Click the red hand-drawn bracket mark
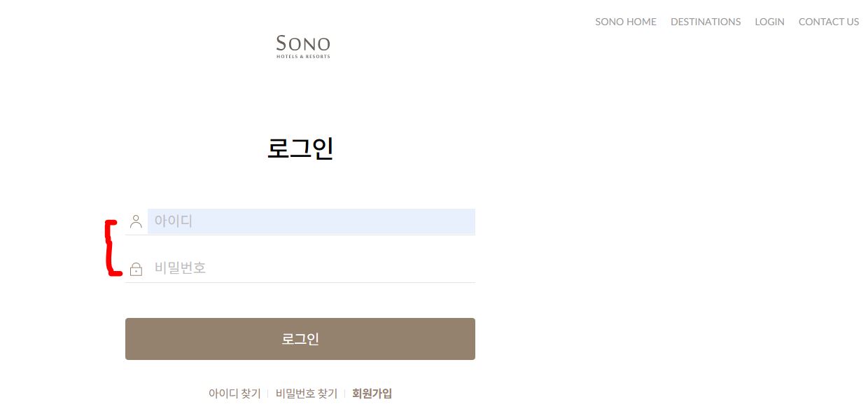 111,248
